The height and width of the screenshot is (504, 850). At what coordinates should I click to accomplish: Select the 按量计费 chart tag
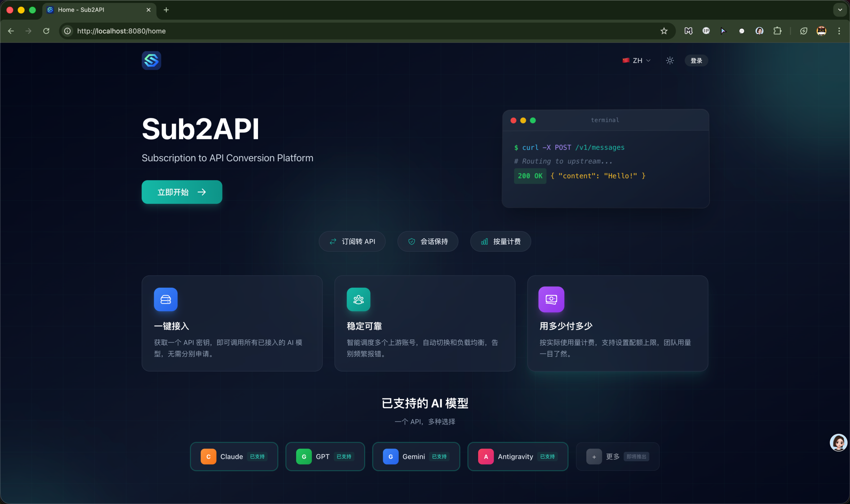click(500, 242)
